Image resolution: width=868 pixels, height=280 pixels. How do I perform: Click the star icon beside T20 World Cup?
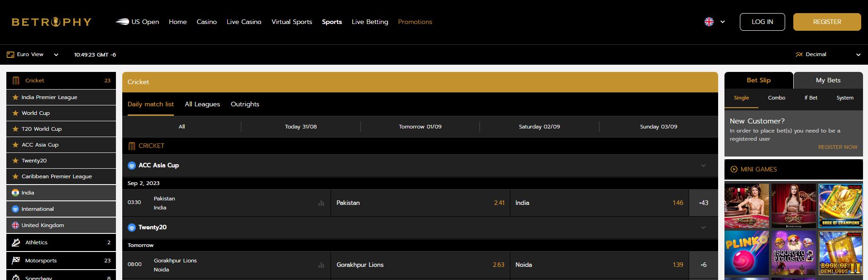15,129
